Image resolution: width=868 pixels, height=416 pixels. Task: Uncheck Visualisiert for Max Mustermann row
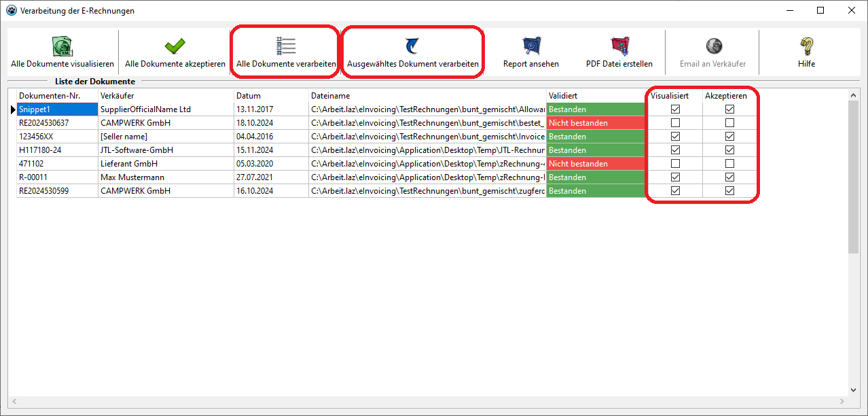[675, 177]
